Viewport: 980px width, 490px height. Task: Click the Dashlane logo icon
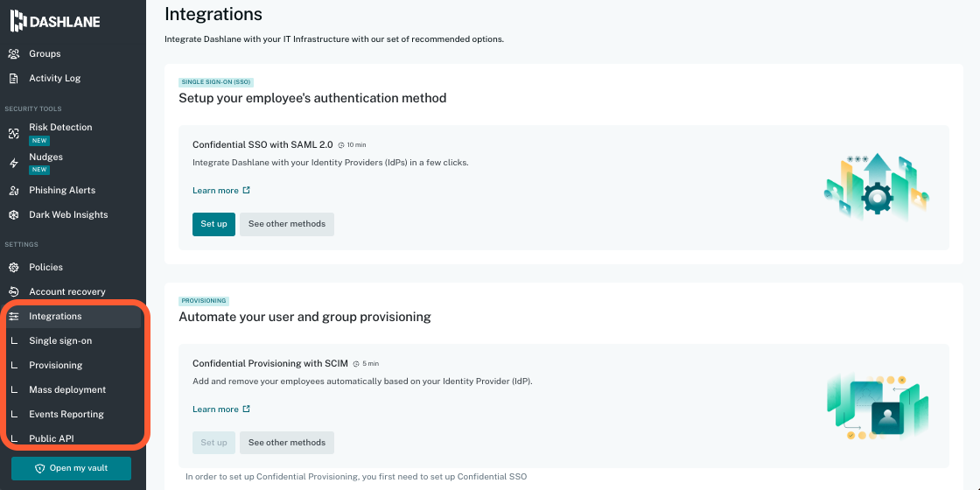[x=18, y=21]
